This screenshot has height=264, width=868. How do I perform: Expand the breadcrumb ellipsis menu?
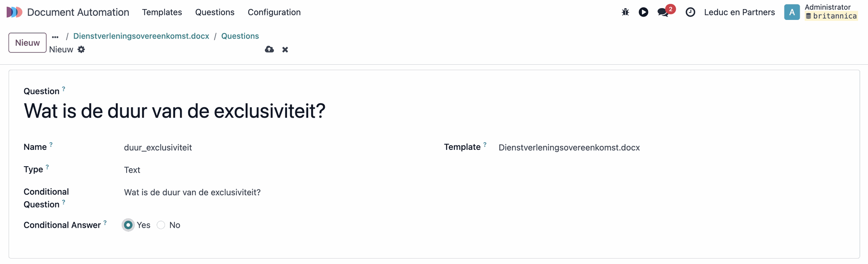point(55,37)
